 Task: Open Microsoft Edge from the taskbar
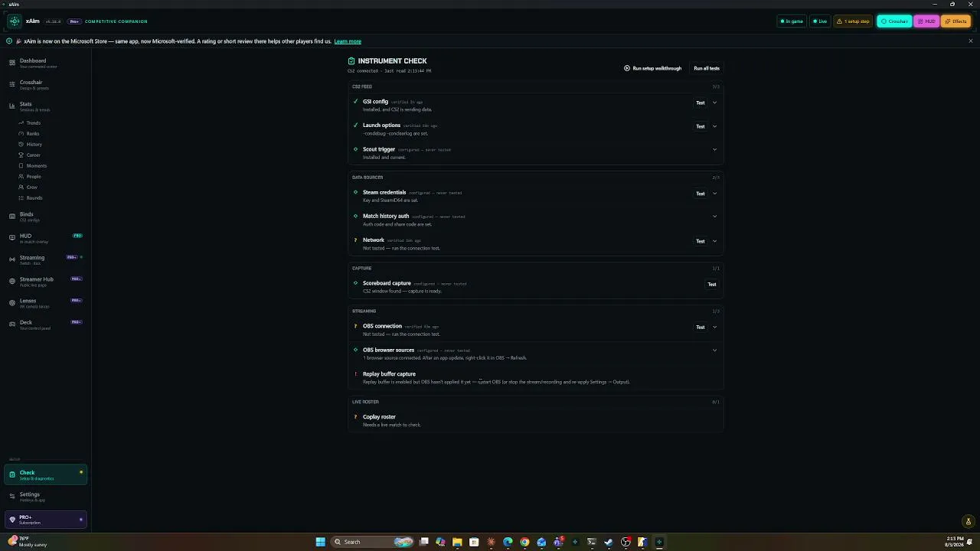(508, 542)
